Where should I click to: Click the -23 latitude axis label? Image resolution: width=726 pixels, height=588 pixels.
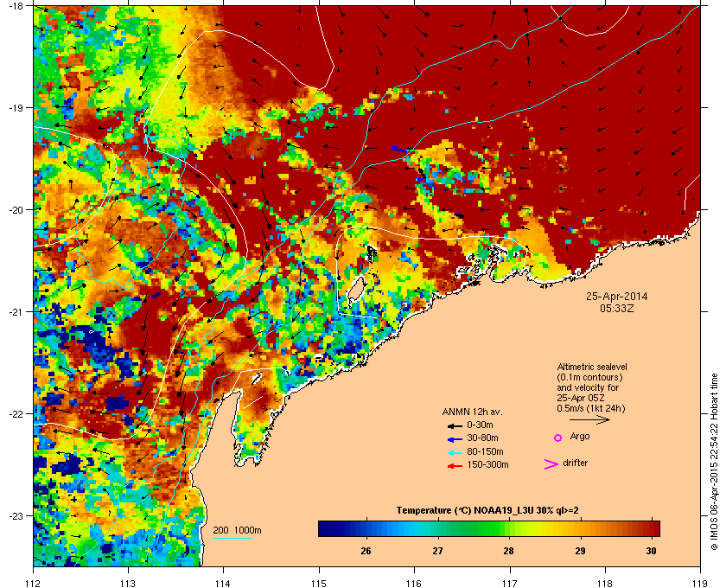point(16,515)
